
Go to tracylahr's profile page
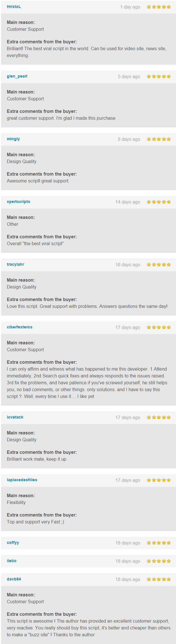[x=15, y=265]
